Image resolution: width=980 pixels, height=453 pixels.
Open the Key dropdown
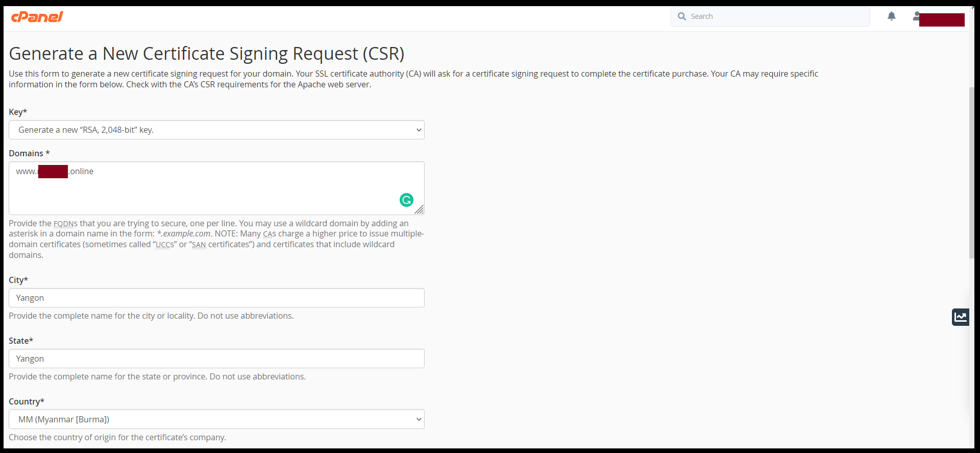tap(216, 130)
